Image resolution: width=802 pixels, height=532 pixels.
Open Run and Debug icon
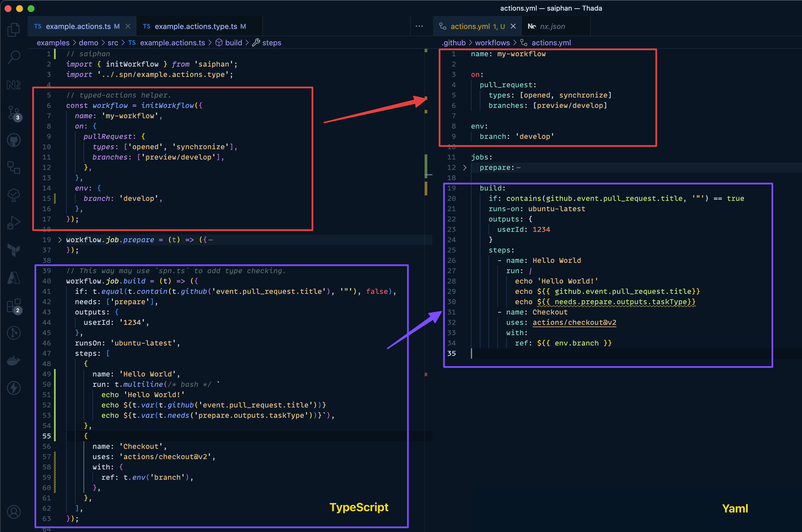tap(13, 223)
